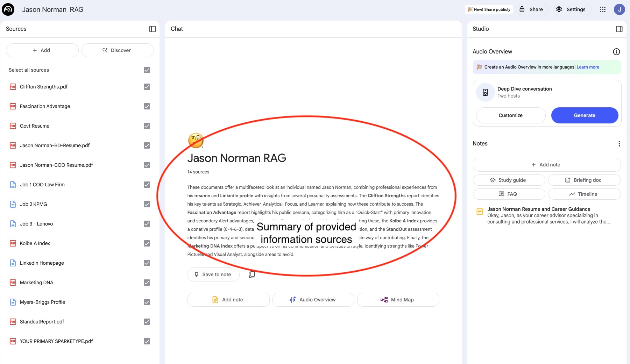This screenshot has width=630, height=364.
Task: Select Job 3 - Lenovo source name
Action: [x=36, y=224]
